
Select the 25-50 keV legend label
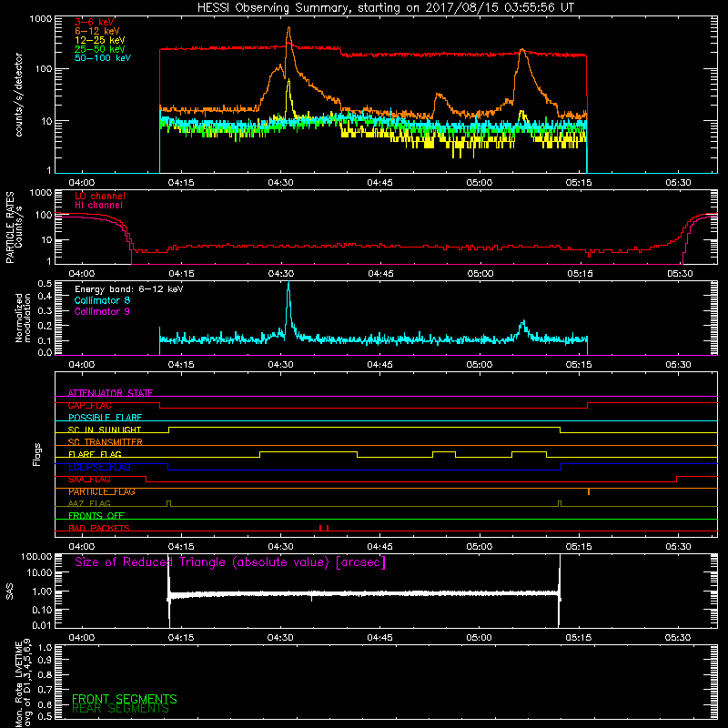pos(100,49)
